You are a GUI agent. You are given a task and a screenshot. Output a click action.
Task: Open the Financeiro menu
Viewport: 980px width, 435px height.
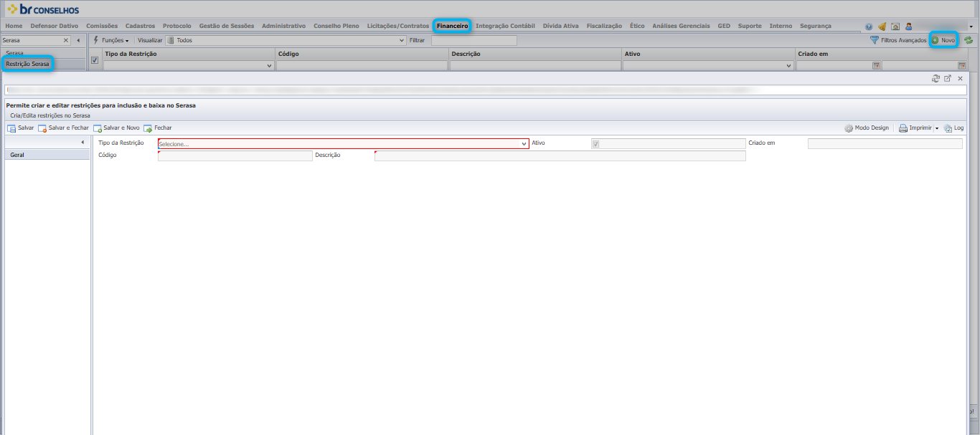[x=452, y=26]
